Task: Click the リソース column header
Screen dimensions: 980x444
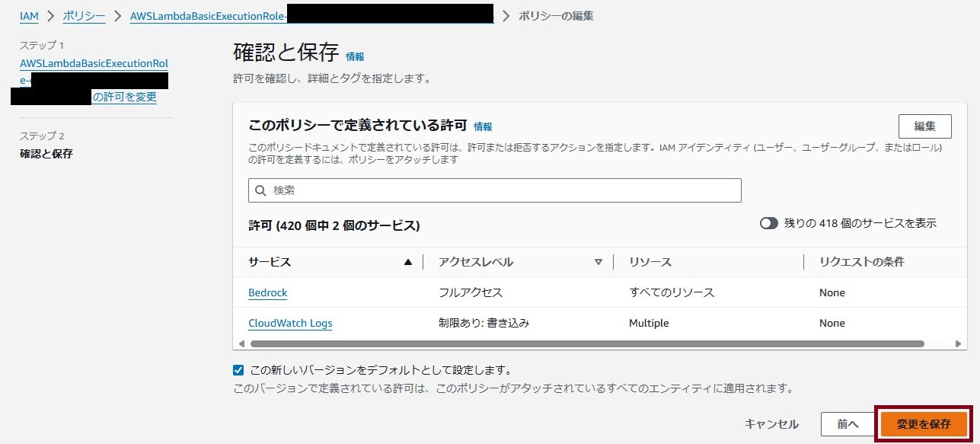Action: coord(650,262)
